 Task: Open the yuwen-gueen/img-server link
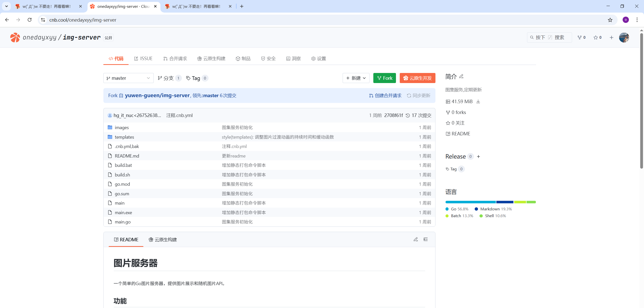[x=157, y=95]
